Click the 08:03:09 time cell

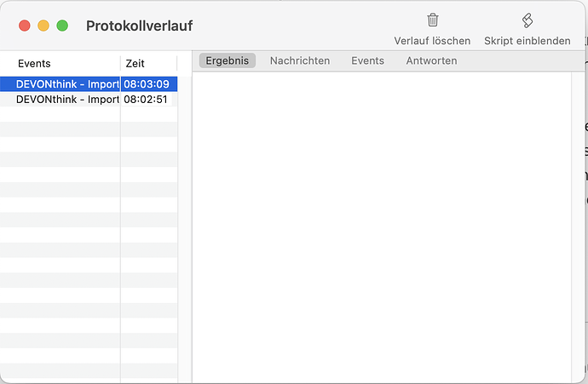[148, 84]
